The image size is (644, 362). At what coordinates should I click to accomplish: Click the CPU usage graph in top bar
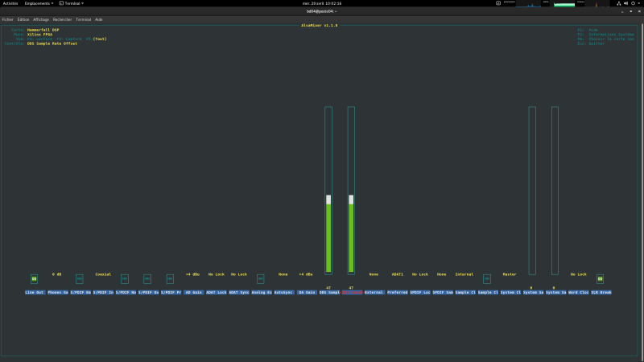528,4
